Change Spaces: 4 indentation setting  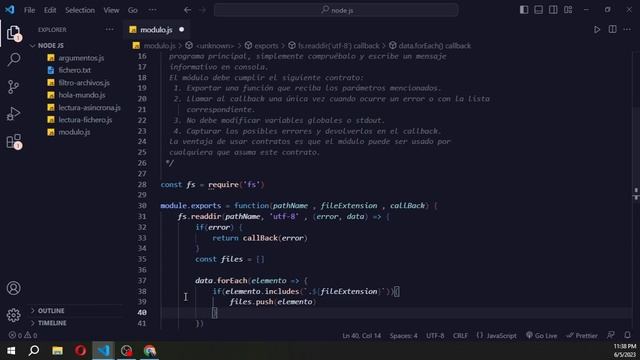tap(403, 336)
